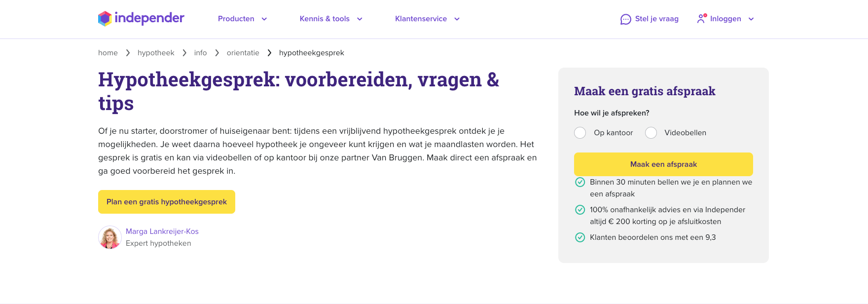The image size is (868, 304).
Task: Click breadcrumb arrow between info and orientatie
Action: point(217,53)
